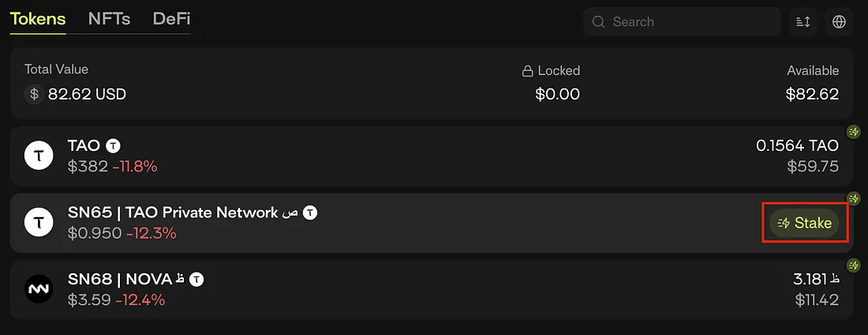
Task: Click the dollar icon by Total Value
Action: click(34, 95)
